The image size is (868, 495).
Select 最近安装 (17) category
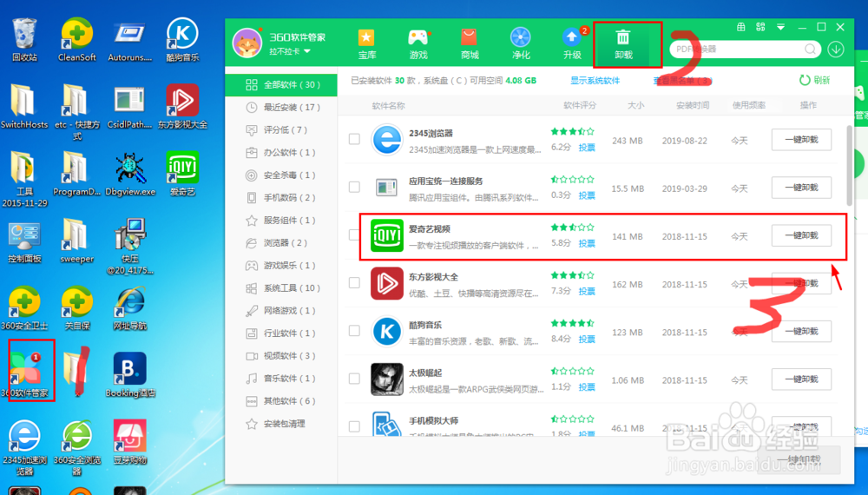[281, 108]
